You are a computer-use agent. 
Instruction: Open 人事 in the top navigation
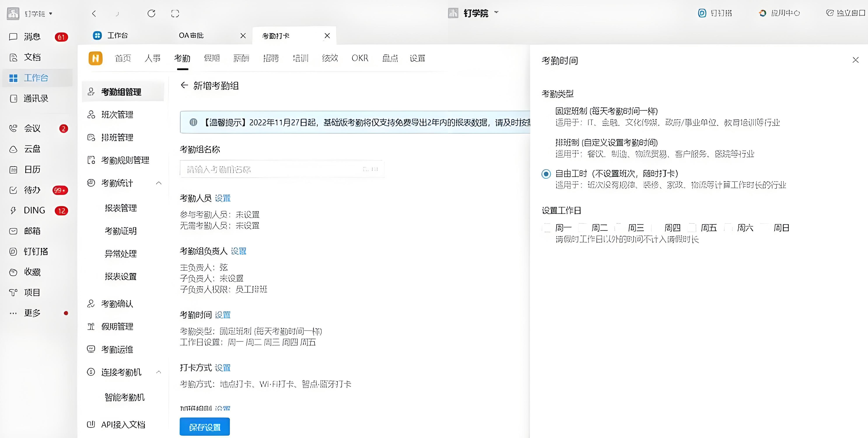click(152, 58)
